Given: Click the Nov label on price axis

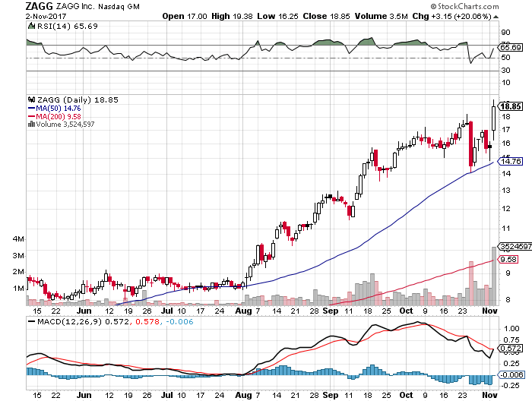Looking at the screenshot, I should 489,311.
